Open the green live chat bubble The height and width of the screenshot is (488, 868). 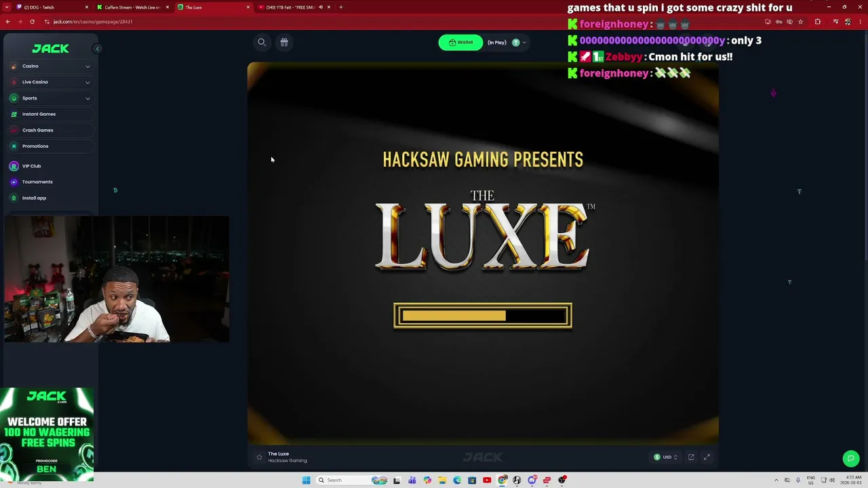tap(851, 458)
